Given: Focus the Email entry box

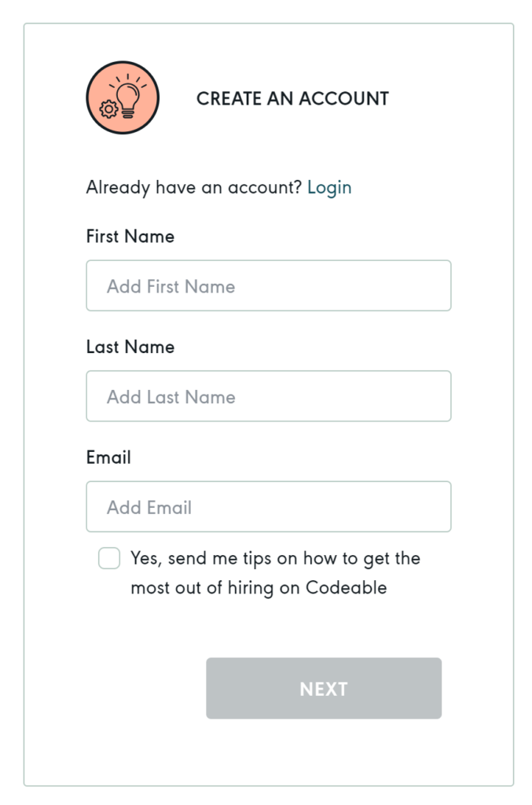Looking at the screenshot, I should click(268, 507).
